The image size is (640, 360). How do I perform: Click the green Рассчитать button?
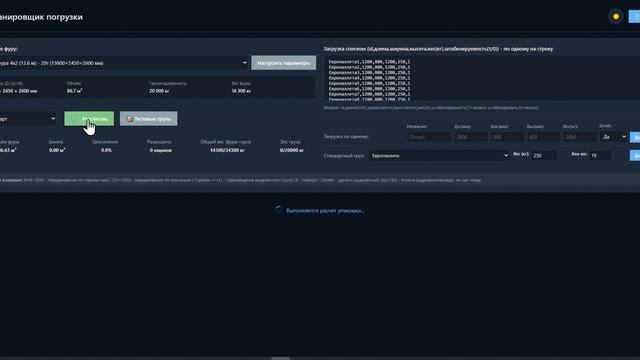click(89, 119)
